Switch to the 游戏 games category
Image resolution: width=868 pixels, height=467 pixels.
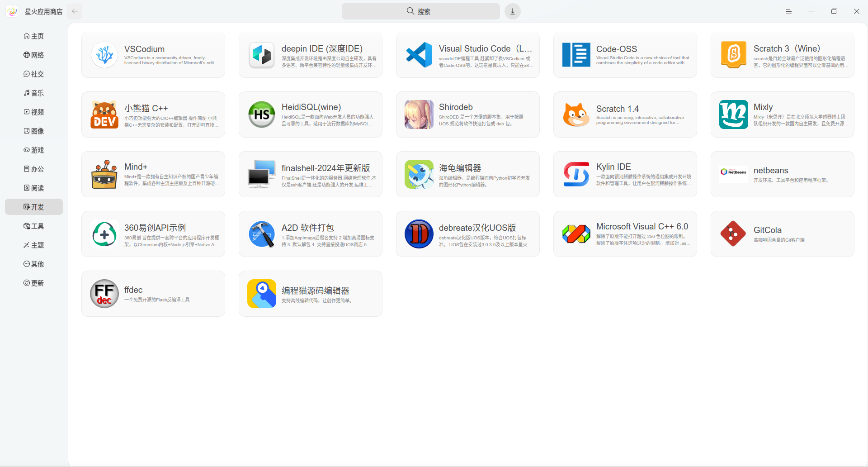pyautogui.click(x=34, y=150)
